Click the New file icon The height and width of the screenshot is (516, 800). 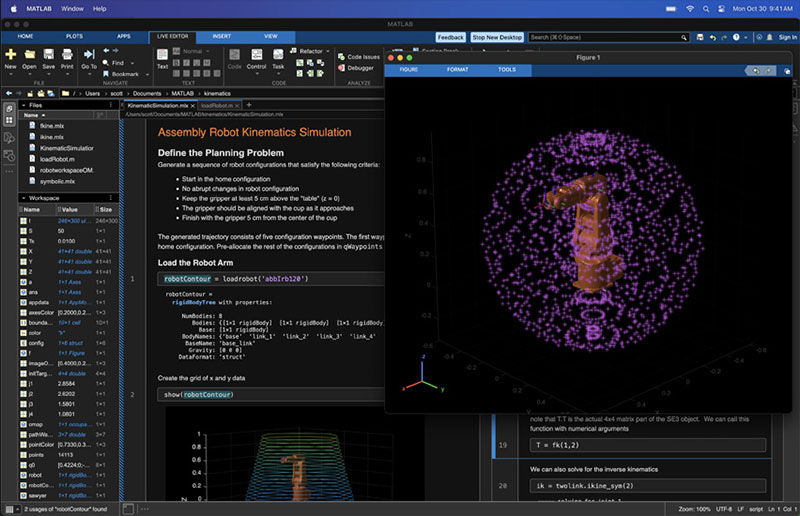tap(10, 54)
